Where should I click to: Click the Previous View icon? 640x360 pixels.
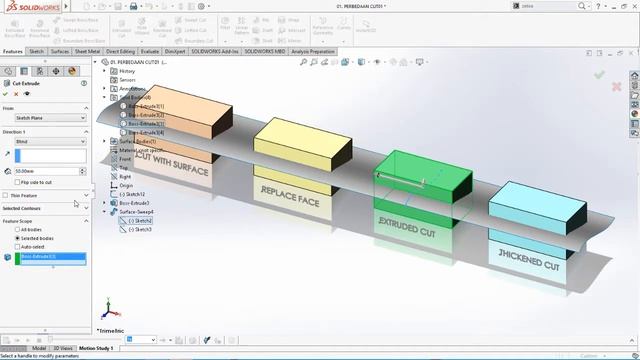[324, 62]
